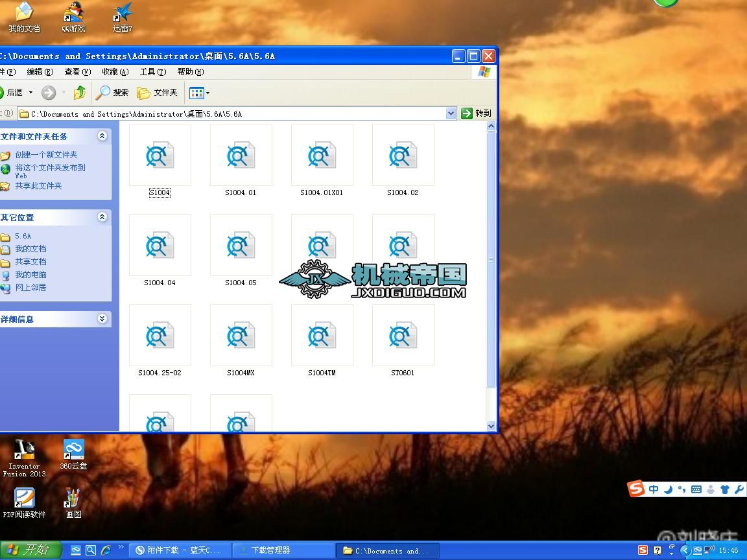Select the S1004.01X01 file icon
The image size is (747, 560).
[x=322, y=156]
